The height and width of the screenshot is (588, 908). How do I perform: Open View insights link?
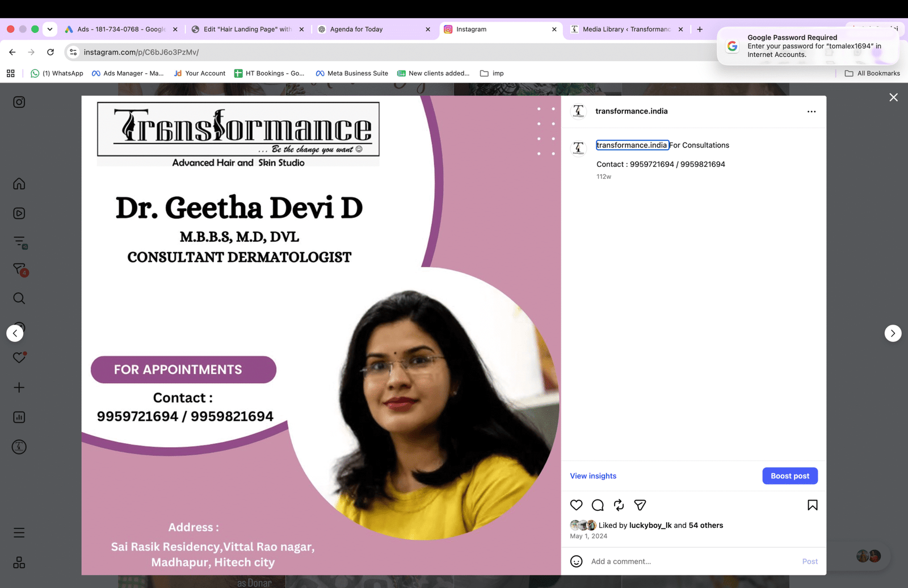(593, 476)
